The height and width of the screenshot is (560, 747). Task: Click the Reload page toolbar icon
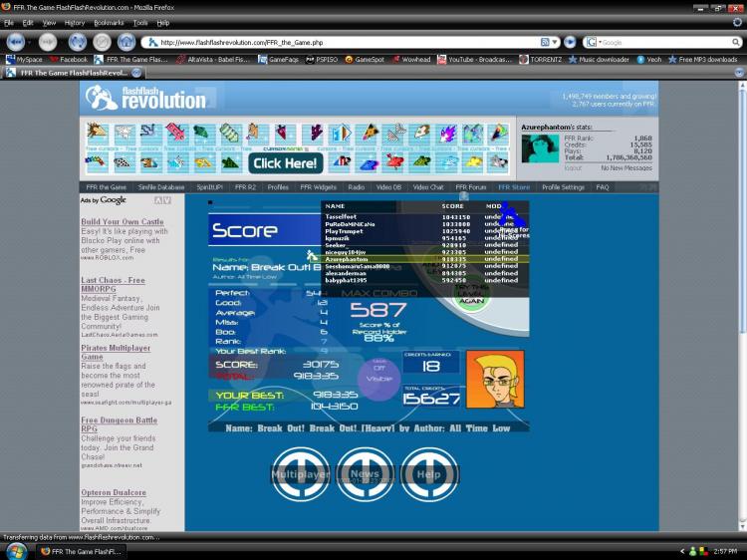[77, 43]
